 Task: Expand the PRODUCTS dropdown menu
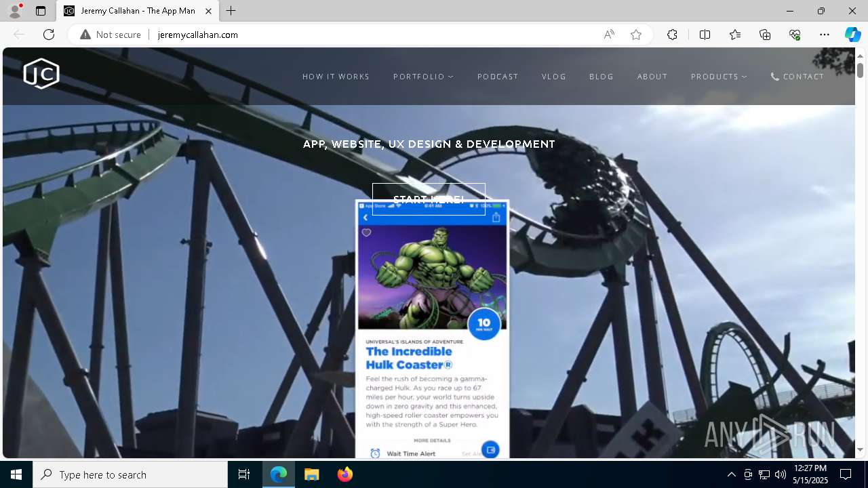719,77
